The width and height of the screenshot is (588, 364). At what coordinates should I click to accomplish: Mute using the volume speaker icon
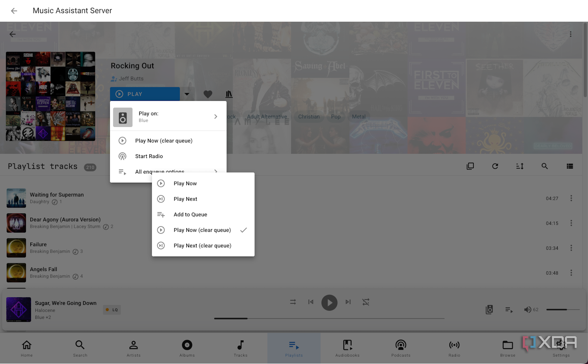pyautogui.click(x=527, y=309)
